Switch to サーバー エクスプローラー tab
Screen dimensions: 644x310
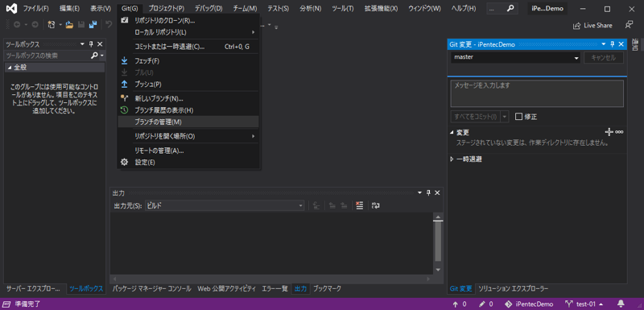coord(33,288)
